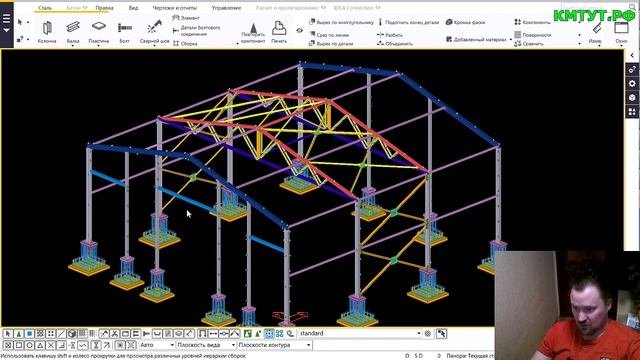This screenshot has width=640, height=360.
Task: Expand the Сварной шов dropdown arrow
Action: tap(154, 46)
